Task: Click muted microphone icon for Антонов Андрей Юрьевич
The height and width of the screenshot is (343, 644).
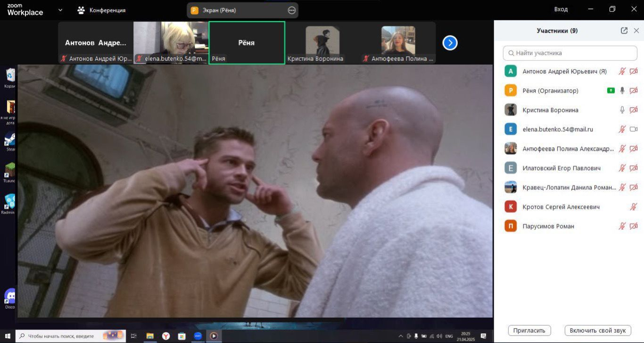Action: 622,71
